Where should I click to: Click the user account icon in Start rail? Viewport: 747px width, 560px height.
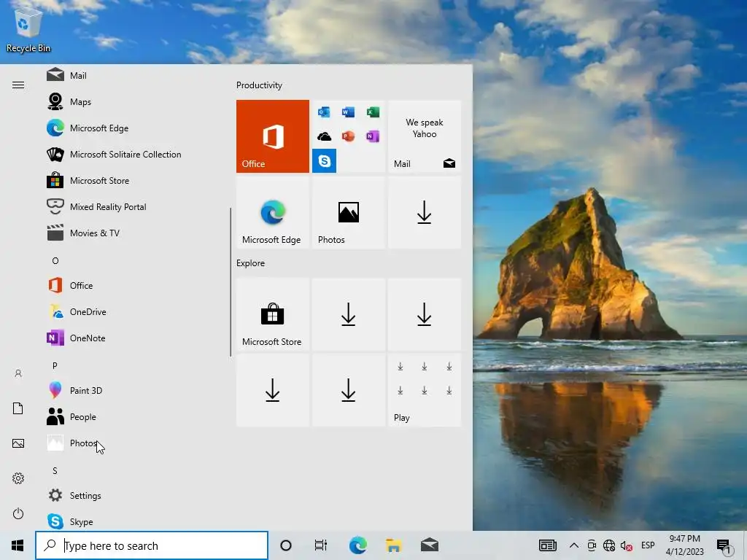pos(18,373)
